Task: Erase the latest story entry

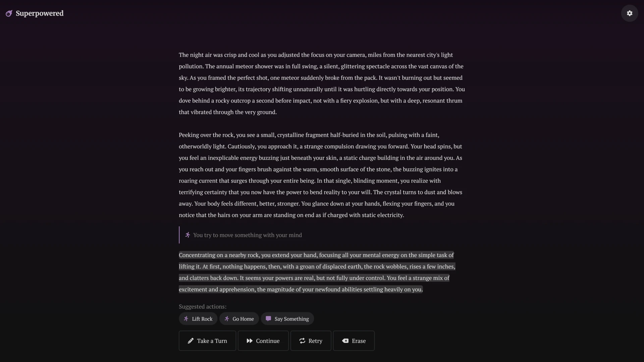Action: point(354,341)
